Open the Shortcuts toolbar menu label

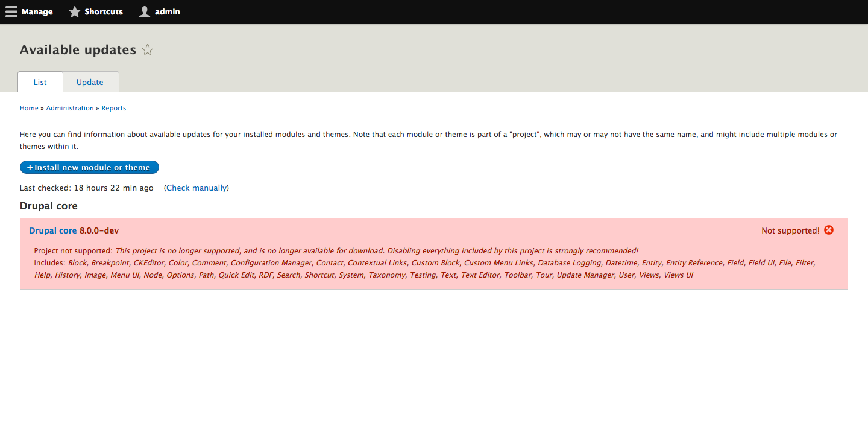(x=104, y=11)
